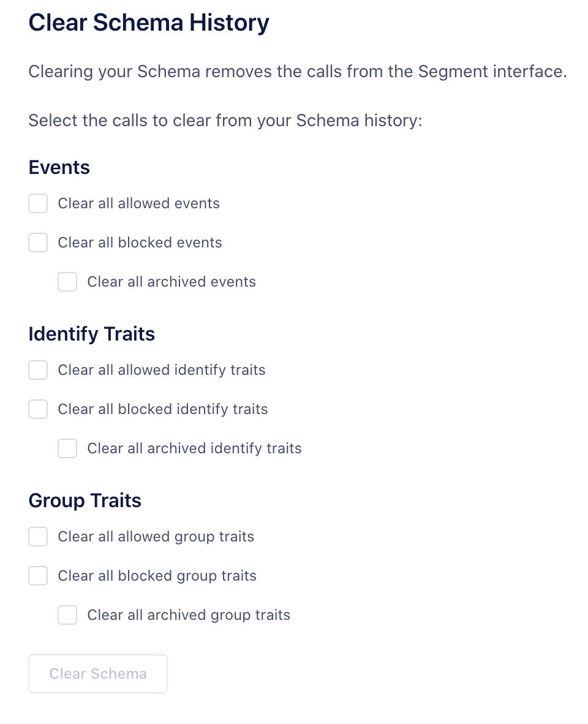Enable Clear all archived identify traits
The width and height of the screenshot is (588, 724).
[x=67, y=448]
